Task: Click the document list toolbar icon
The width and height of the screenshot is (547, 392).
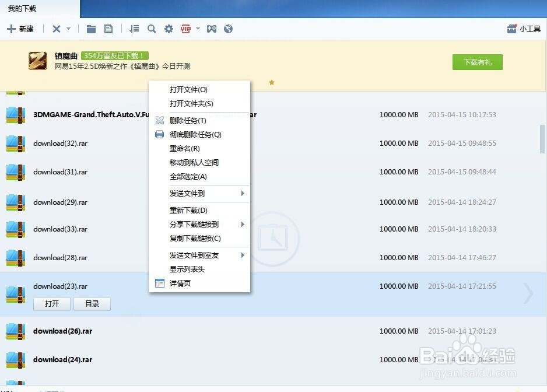Action: [x=108, y=29]
